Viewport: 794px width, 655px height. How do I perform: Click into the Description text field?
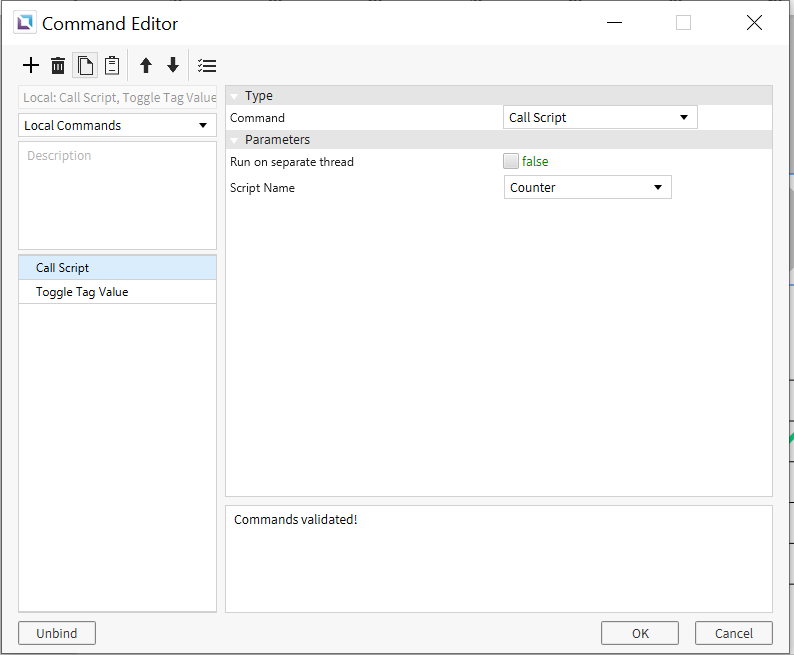(117, 195)
